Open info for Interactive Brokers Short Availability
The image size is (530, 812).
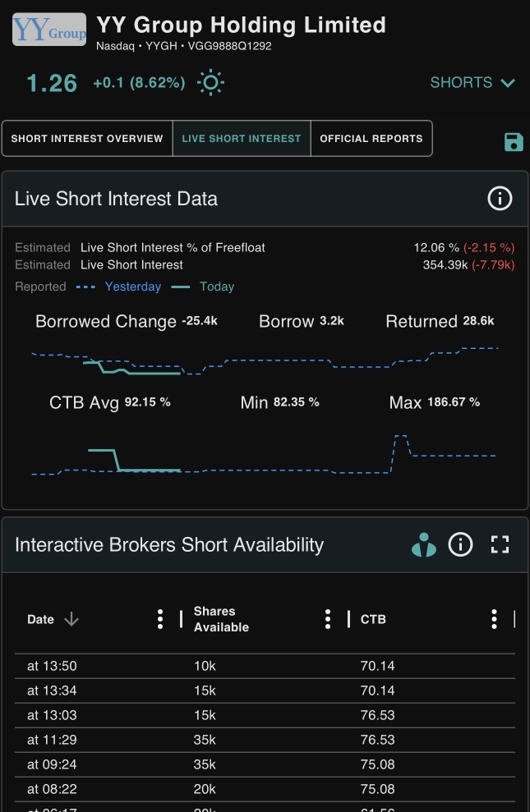[x=460, y=544]
